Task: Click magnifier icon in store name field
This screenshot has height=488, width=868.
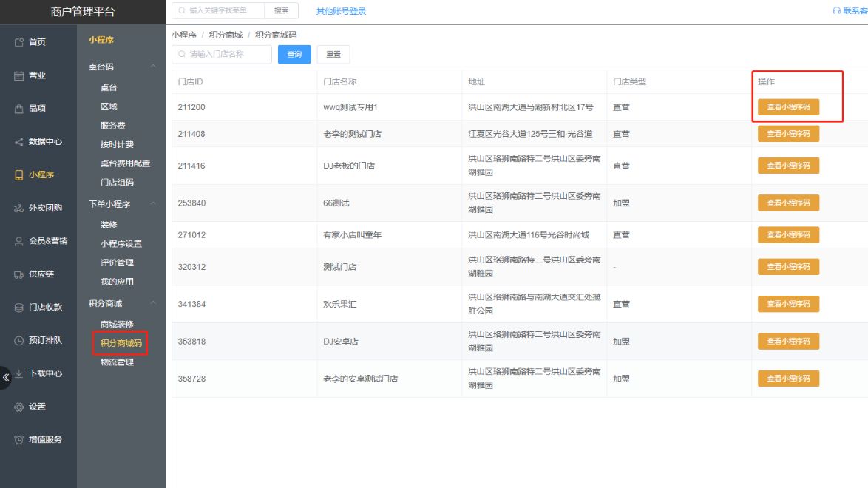Action: pyautogui.click(x=182, y=54)
